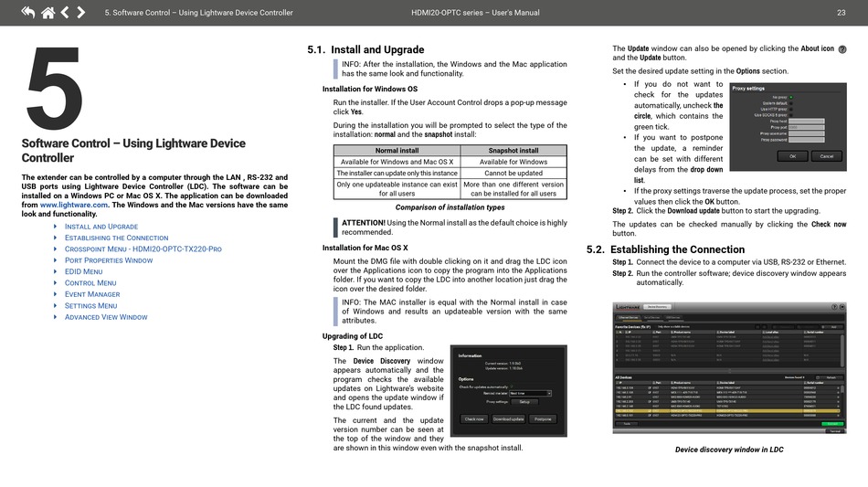Select the Use HTTP proxy radio option
This screenshot has height=487, width=868.
(791, 110)
